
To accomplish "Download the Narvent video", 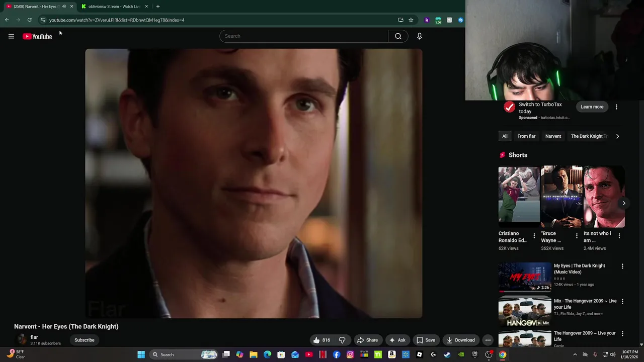I will [x=461, y=340].
